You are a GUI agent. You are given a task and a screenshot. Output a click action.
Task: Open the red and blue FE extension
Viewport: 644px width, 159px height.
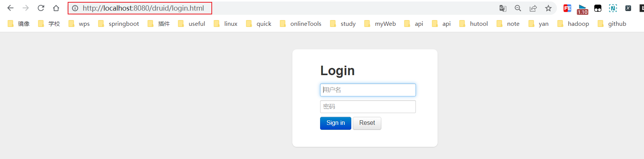pyautogui.click(x=567, y=8)
